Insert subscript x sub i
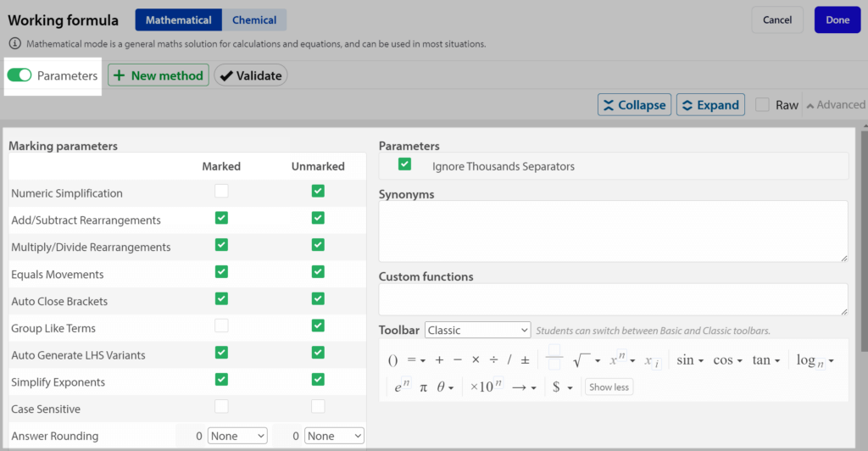The image size is (868, 451). [652, 361]
